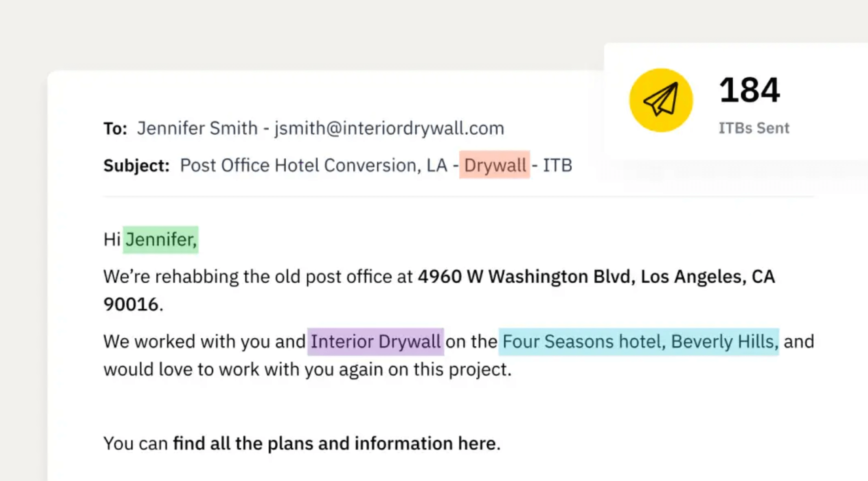868x481 pixels.
Task: Click the yellow paper plane send icon
Action: point(661,100)
